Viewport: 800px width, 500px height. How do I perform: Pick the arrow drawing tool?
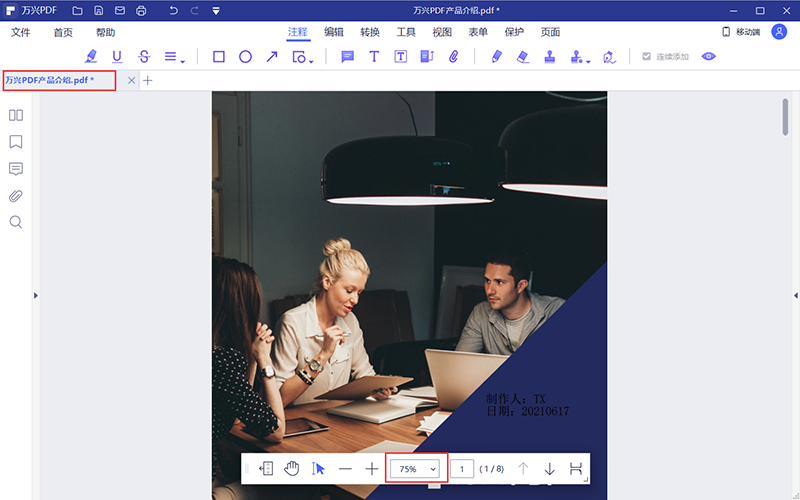point(271,57)
